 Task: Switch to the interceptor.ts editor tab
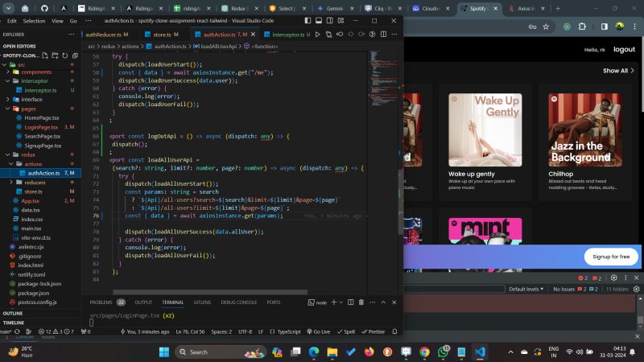[287, 35]
